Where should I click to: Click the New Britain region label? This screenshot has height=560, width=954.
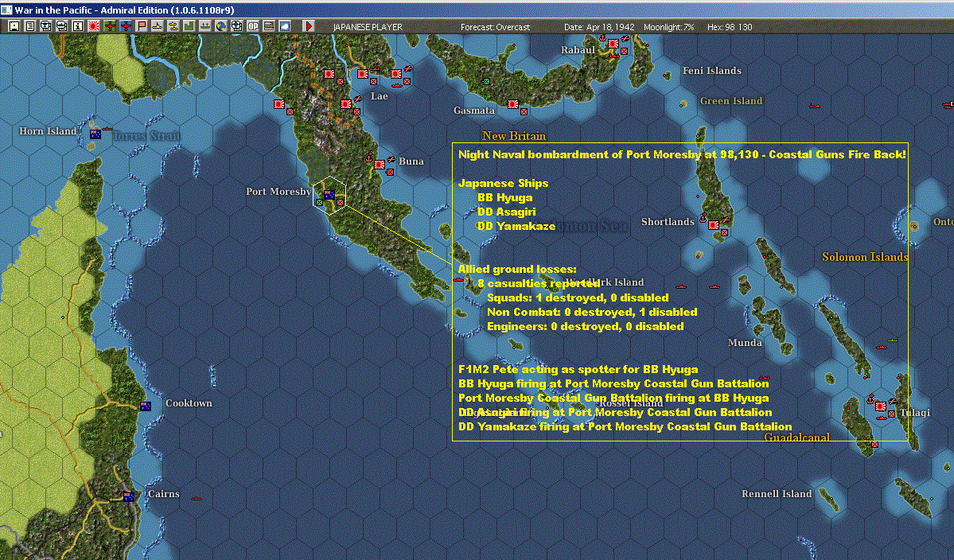[x=513, y=135]
